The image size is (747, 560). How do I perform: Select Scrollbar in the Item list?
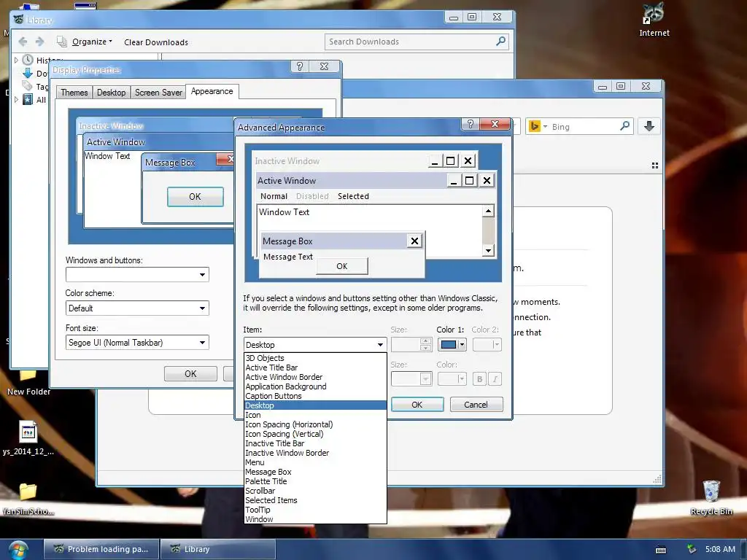point(315,491)
